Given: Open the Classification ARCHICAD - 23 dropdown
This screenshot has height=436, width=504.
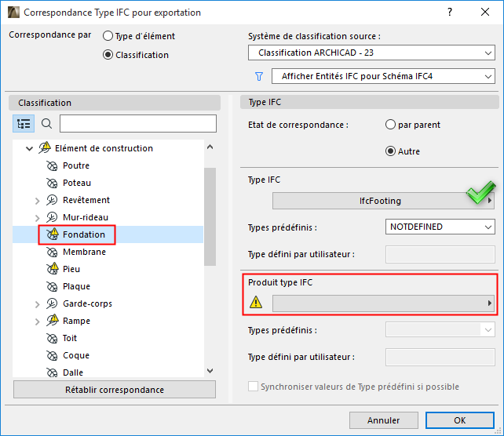Looking at the screenshot, I should point(371,53).
